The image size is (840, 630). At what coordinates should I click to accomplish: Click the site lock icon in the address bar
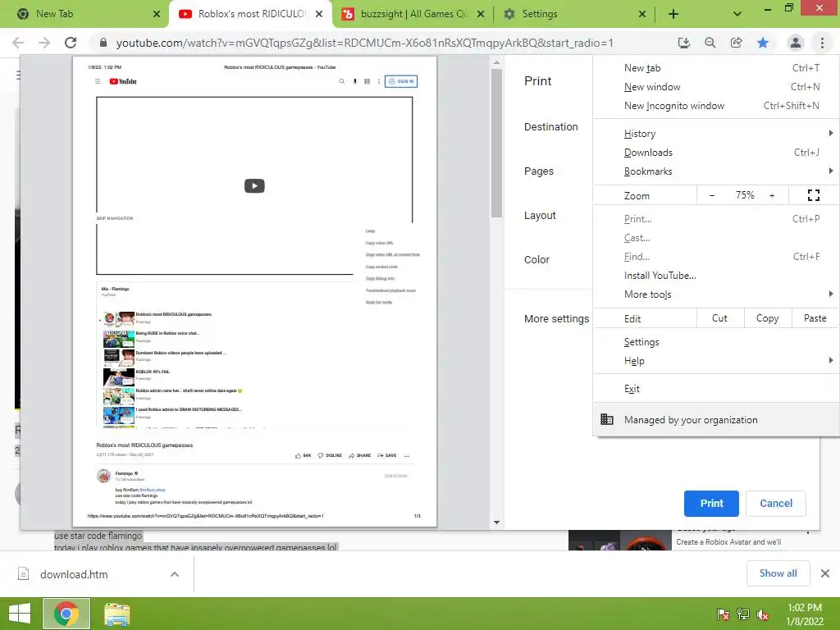(103, 43)
